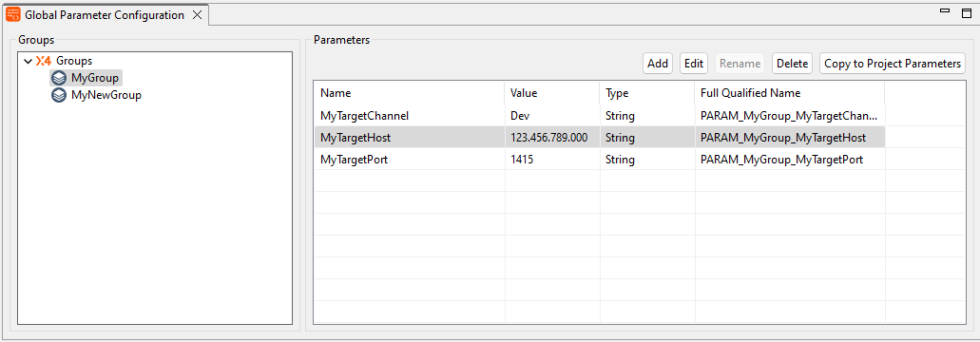The height and width of the screenshot is (342, 980).
Task: Click the value 1415
Action: tap(521, 160)
